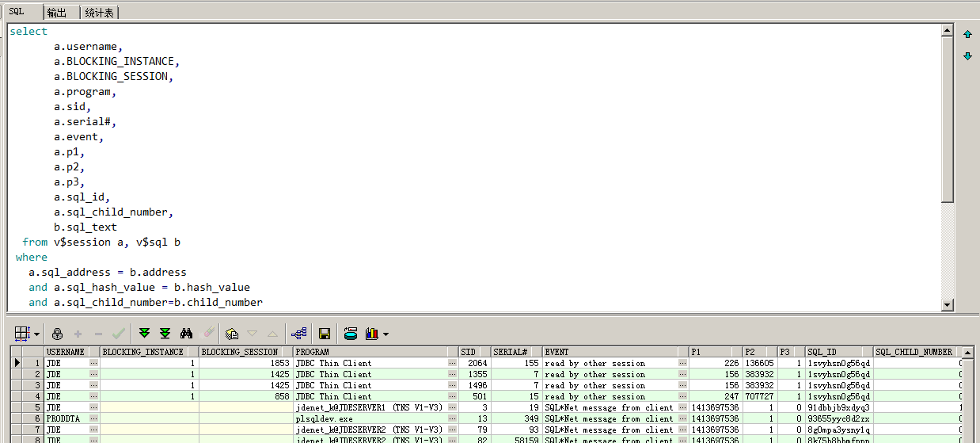Switch to the 统计表 tab
This screenshot has width=980, height=443.
point(99,13)
